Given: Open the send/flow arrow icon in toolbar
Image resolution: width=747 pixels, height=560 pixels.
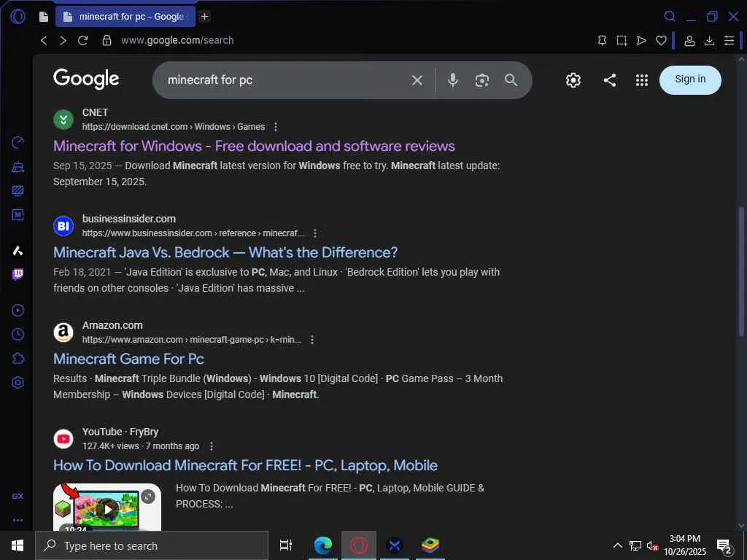Looking at the screenshot, I should pos(642,41).
